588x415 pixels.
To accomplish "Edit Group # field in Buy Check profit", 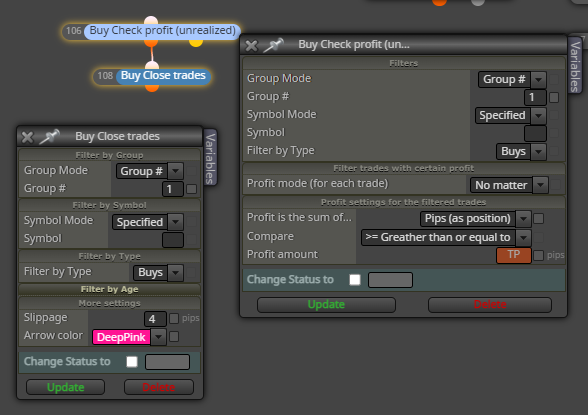I will [535, 97].
